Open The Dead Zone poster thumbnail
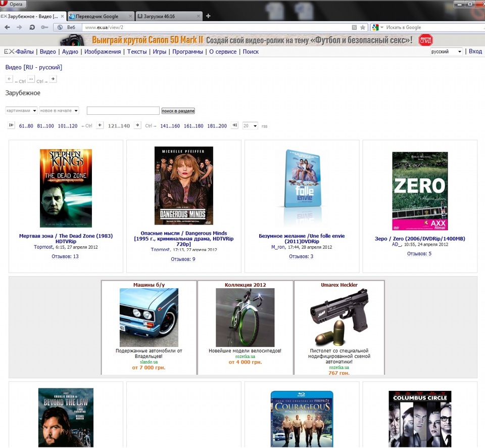This screenshot has width=485, height=448. coord(66,188)
